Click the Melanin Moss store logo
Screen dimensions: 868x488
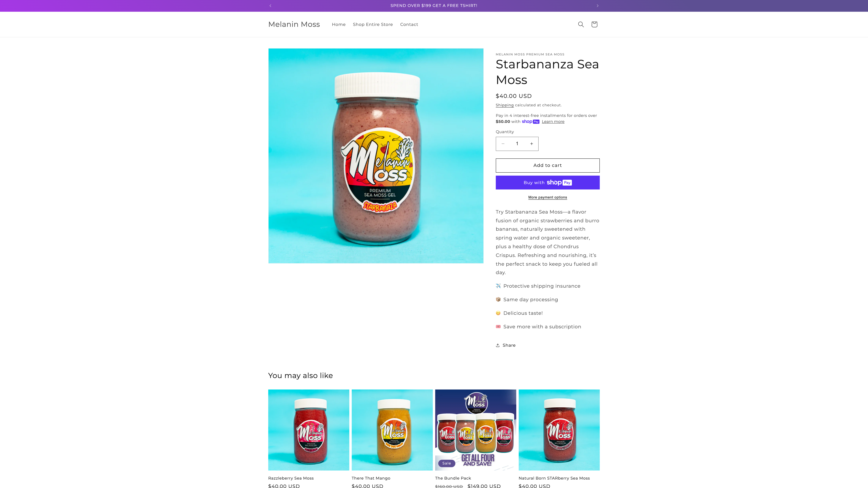[x=294, y=24]
